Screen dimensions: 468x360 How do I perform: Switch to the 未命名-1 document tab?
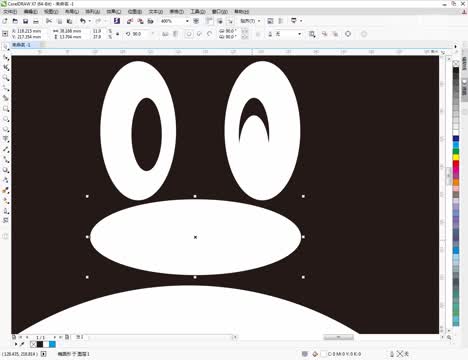point(21,45)
